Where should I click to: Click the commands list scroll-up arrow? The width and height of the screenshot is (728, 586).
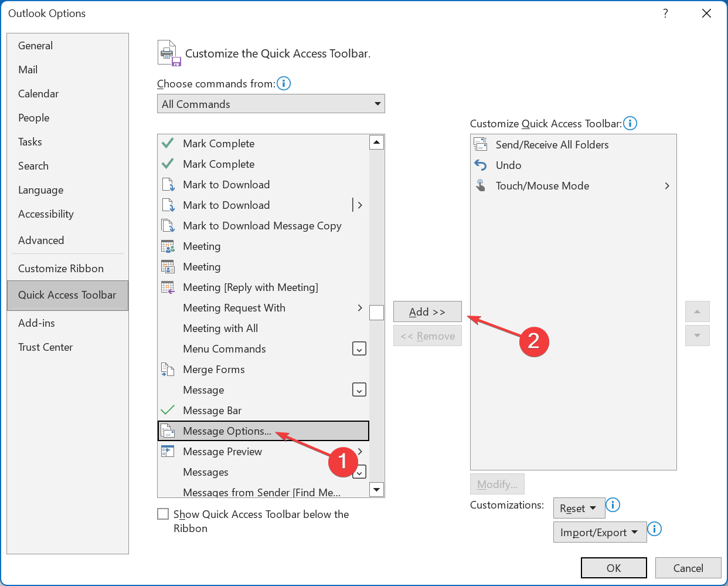pyautogui.click(x=377, y=142)
